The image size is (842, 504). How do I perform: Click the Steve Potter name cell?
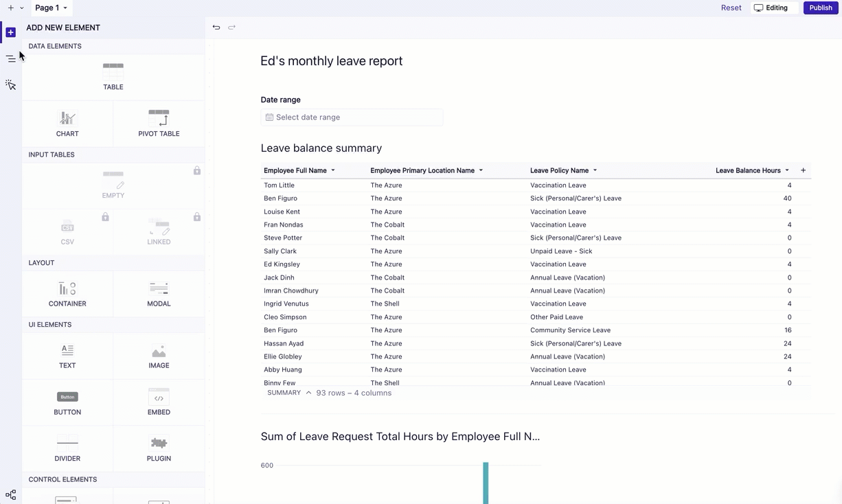283,238
